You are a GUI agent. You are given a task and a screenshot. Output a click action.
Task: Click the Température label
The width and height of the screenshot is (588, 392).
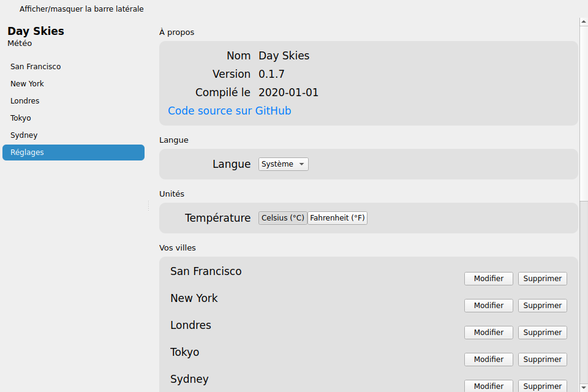click(x=217, y=218)
